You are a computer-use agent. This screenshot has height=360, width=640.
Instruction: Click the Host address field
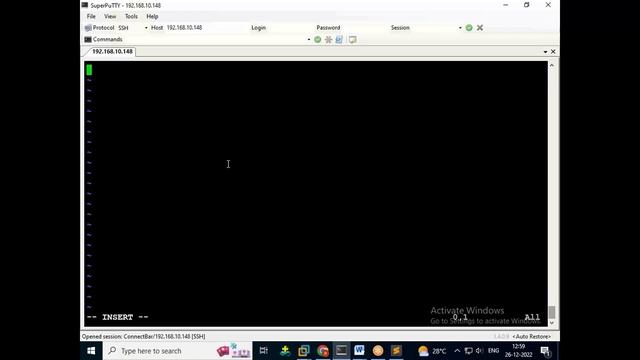point(206,28)
